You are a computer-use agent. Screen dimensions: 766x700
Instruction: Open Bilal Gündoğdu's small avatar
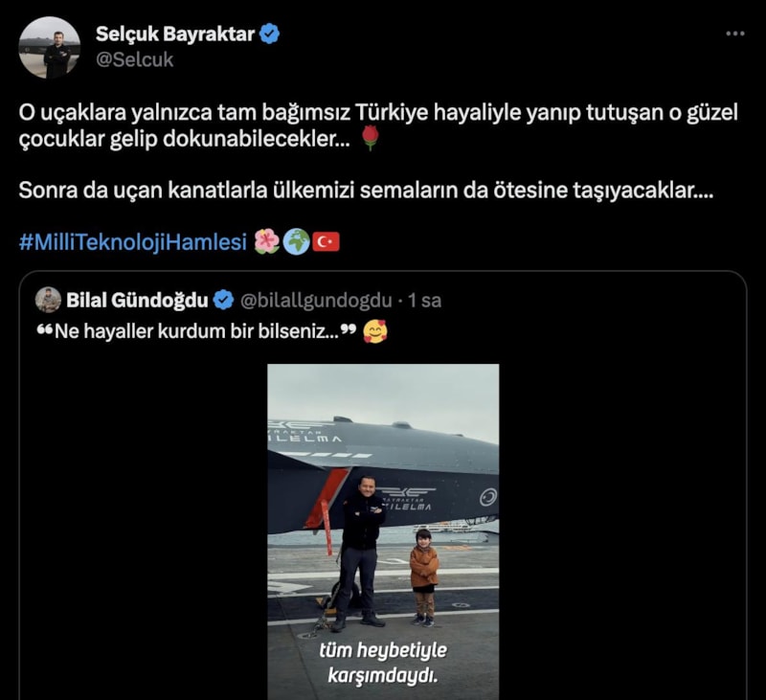48,300
